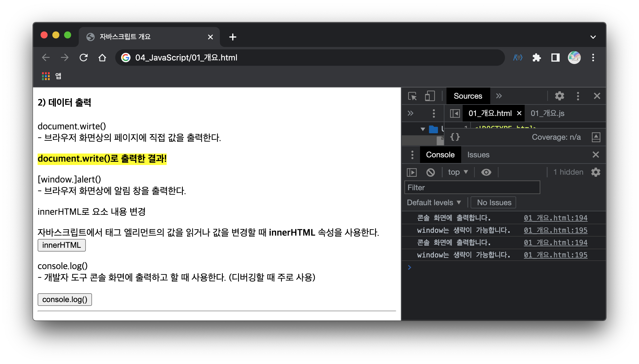Open the 01_개요.html:194 source link
639x364 pixels.
(556, 218)
